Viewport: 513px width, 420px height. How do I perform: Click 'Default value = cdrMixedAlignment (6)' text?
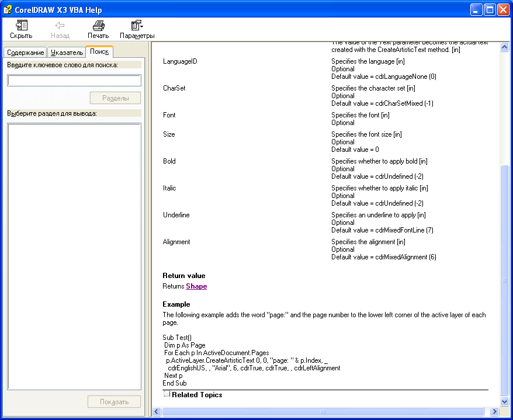[x=384, y=257]
